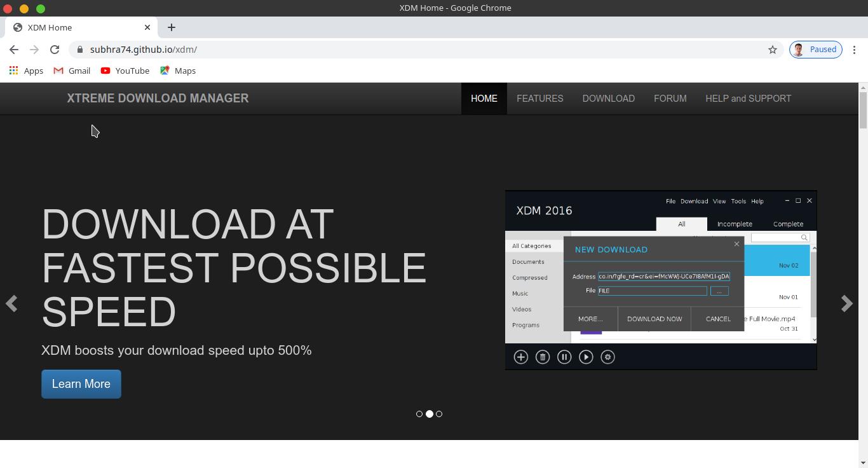The height and width of the screenshot is (468, 868).
Task: Go back with the browser back arrow
Action: click(x=14, y=50)
